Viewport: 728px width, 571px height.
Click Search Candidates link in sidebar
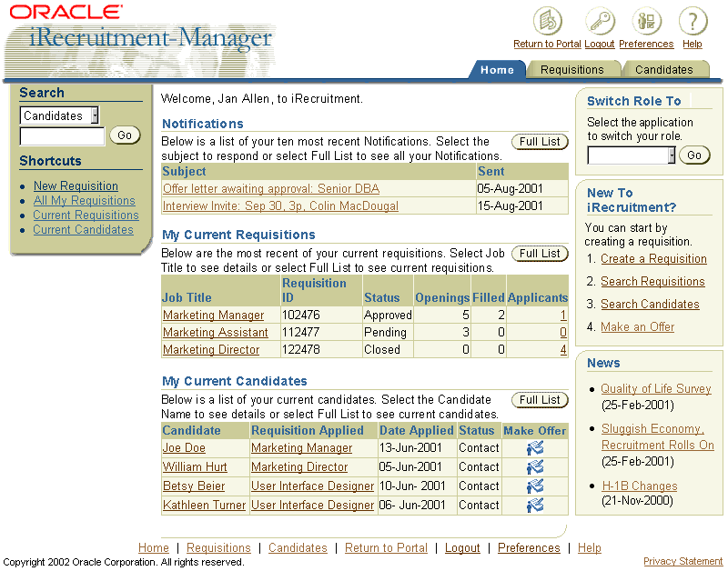650,305
